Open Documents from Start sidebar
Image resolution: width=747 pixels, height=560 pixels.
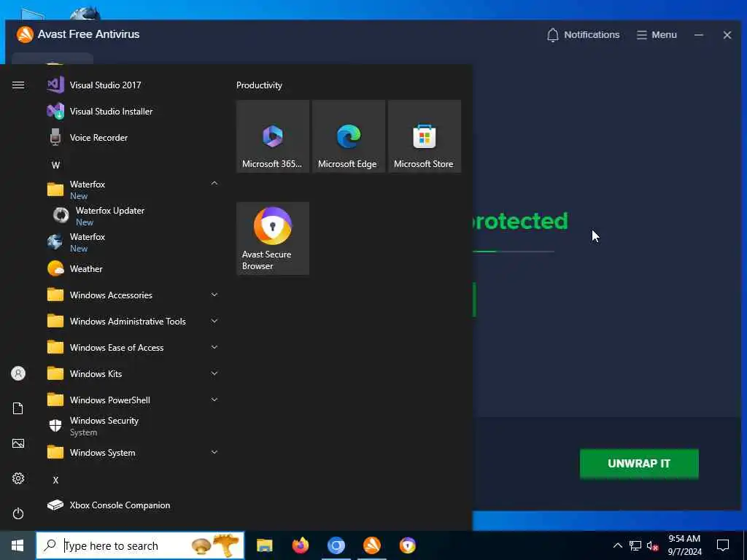18,408
